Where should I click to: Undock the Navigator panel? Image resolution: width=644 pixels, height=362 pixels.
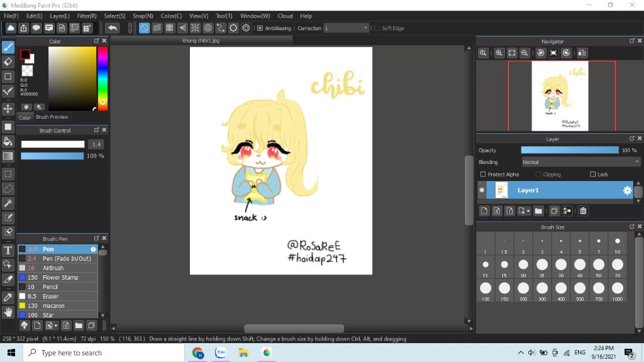[631, 41]
